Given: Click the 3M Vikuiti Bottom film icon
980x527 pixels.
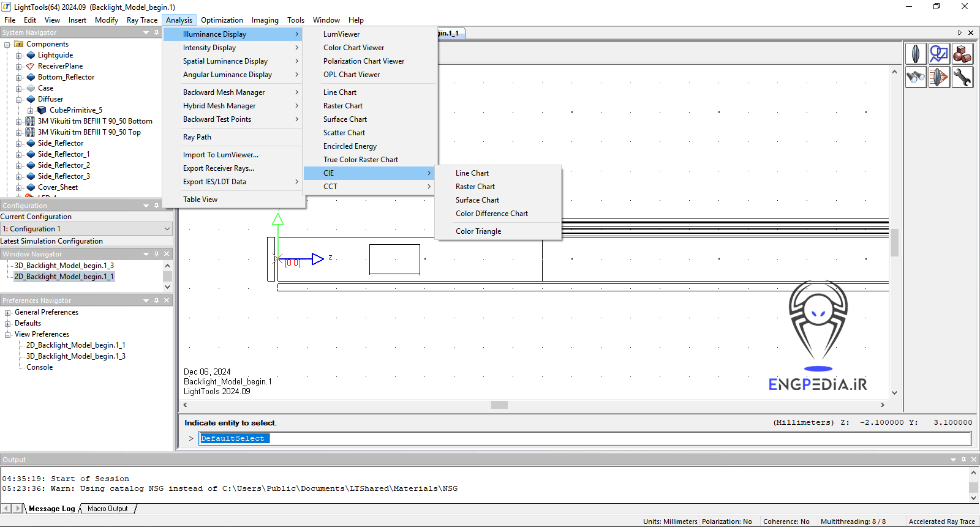Looking at the screenshot, I should click(x=31, y=121).
